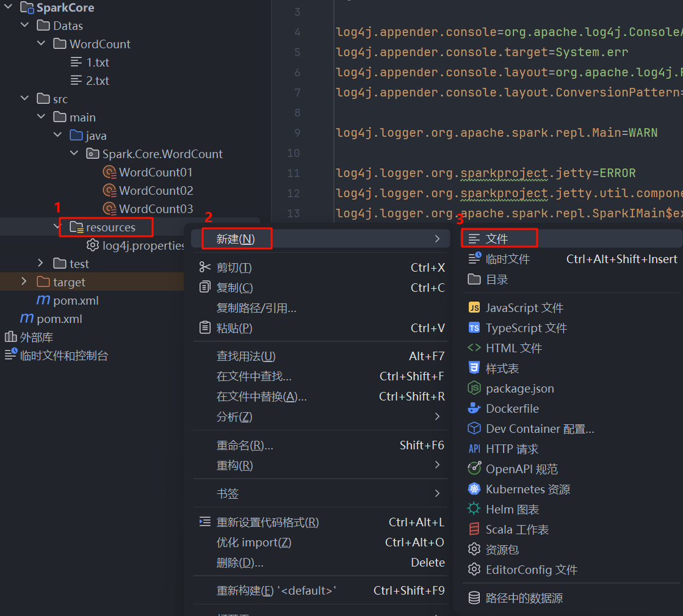This screenshot has height=616, width=683.
Task: Click the HTTP request API icon
Action: (474, 449)
